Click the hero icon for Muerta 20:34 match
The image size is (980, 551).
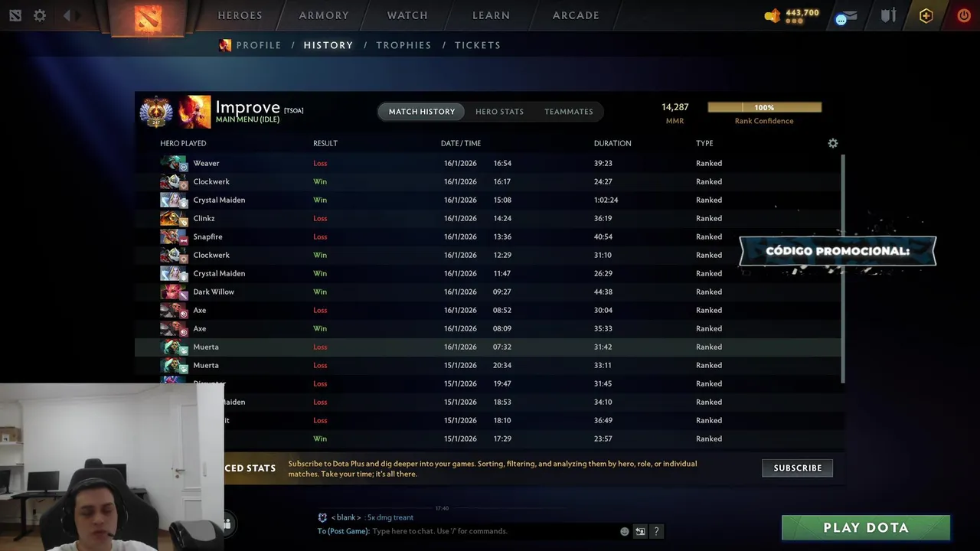[x=174, y=365]
